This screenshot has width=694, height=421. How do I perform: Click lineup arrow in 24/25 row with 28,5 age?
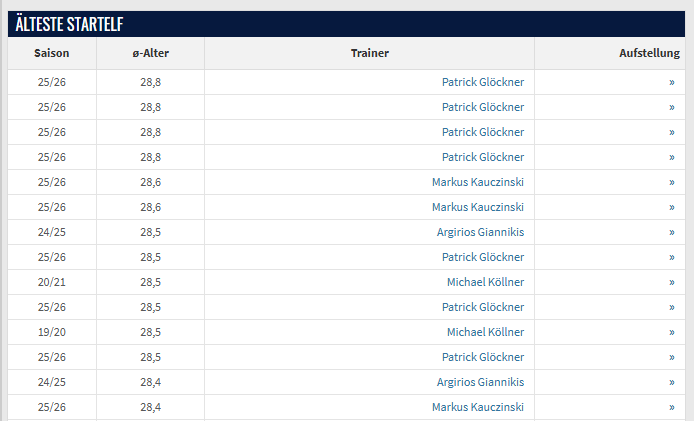tap(672, 232)
